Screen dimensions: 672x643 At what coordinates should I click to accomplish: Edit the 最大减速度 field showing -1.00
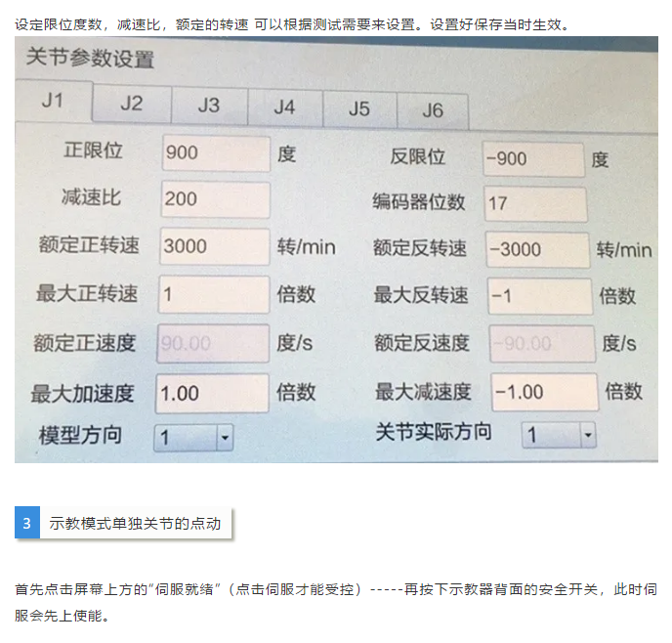pyautogui.click(x=542, y=392)
